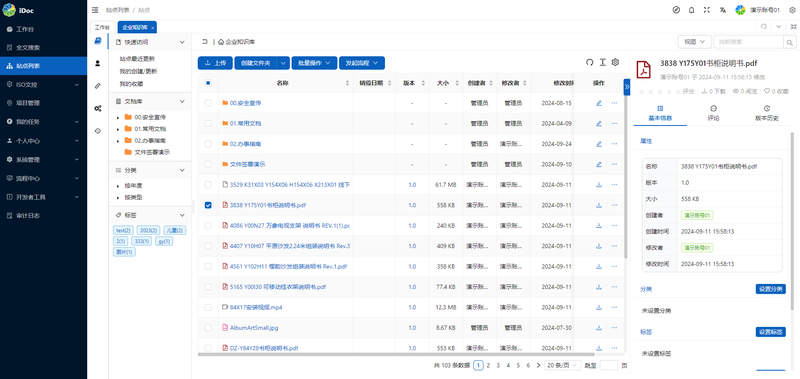Refresh the file list with circular arrow icon

[x=589, y=62]
